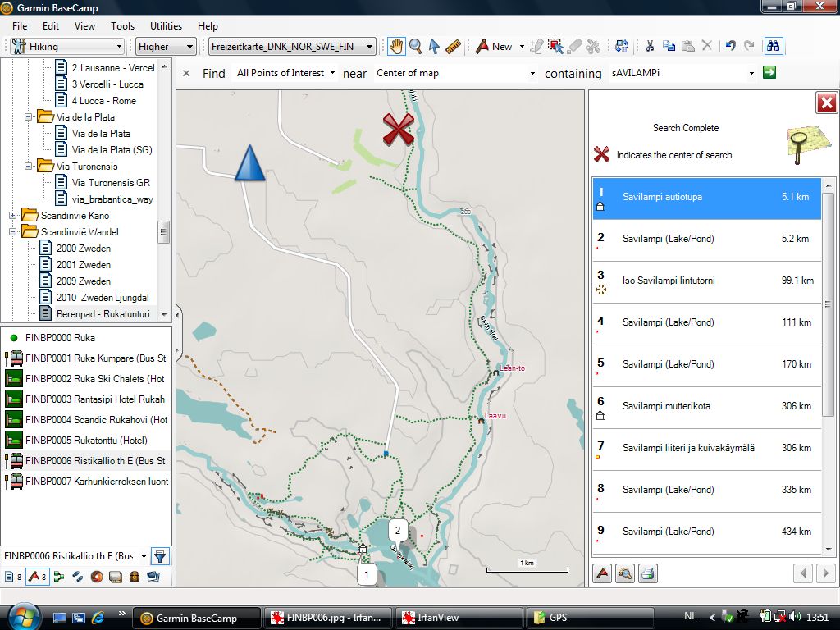This screenshot has width=840, height=630.
Task: Expand the Scandinavië Kano folder
Action: (x=13, y=216)
